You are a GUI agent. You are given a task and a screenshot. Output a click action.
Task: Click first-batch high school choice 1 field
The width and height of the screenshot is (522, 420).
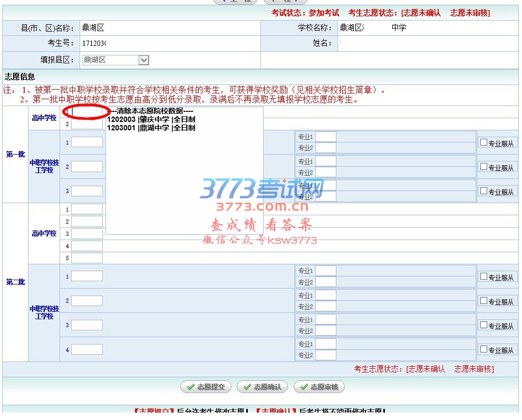coord(87,112)
